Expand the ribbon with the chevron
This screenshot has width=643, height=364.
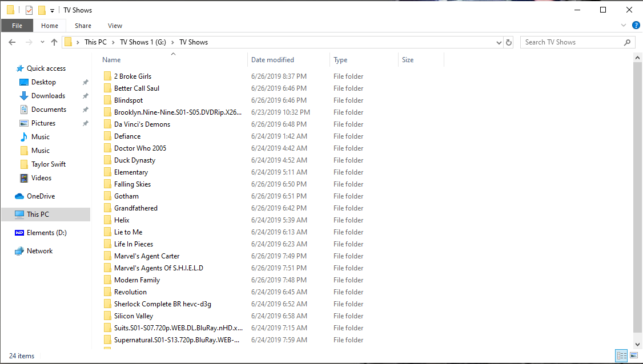point(624,26)
